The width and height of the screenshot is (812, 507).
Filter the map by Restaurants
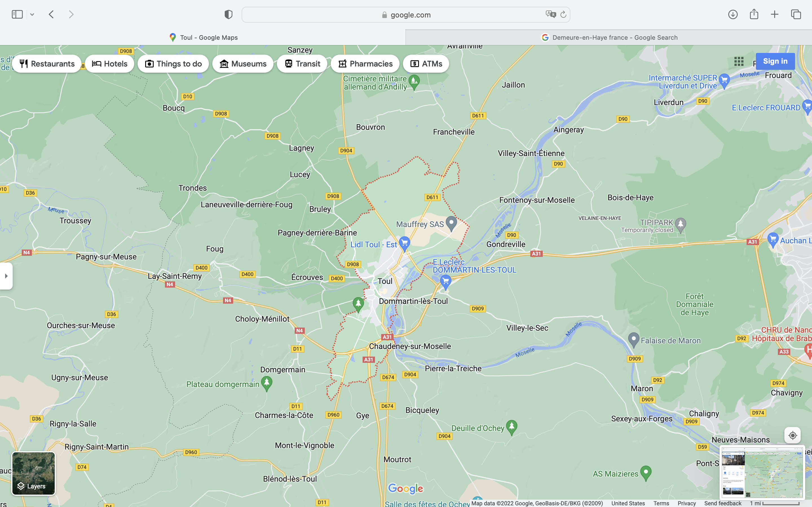coord(47,64)
